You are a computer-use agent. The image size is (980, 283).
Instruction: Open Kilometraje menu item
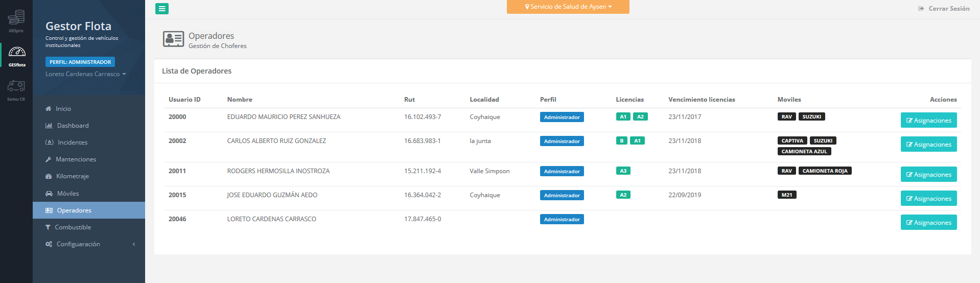pos(72,176)
